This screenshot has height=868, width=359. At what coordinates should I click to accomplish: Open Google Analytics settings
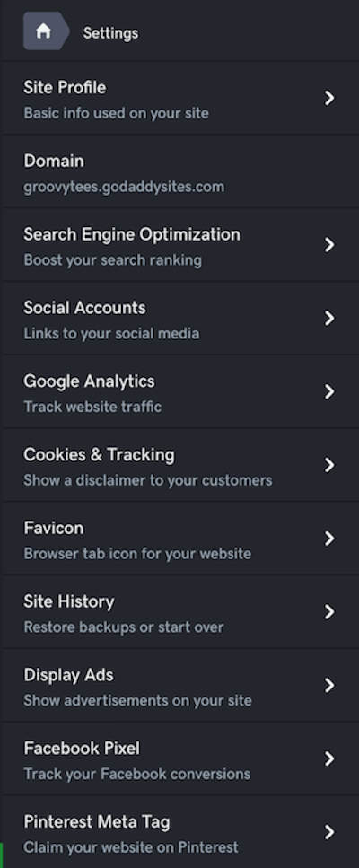coord(180,392)
